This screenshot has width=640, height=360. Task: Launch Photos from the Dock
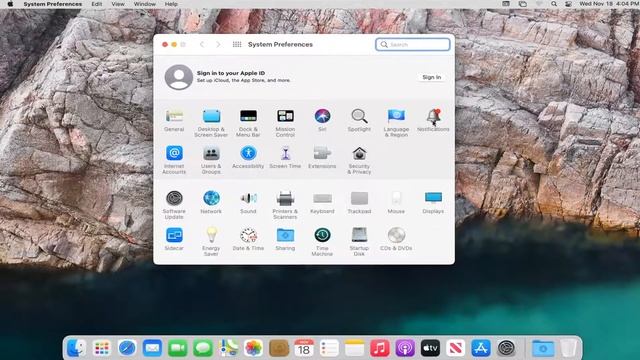coord(253,348)
